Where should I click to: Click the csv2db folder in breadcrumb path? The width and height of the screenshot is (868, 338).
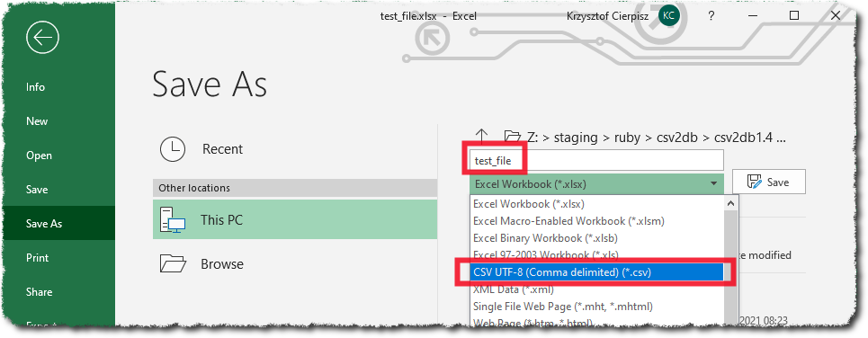(677, 138)
